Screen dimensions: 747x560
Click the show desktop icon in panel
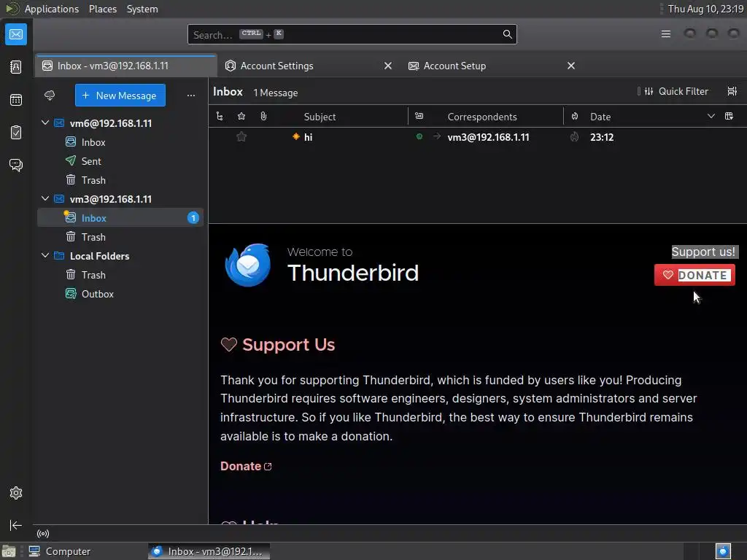(x=9, y=551)
